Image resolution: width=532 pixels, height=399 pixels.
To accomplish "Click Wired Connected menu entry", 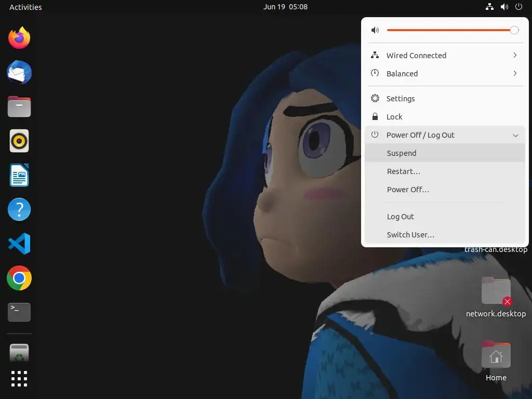I will coord(445,55).
